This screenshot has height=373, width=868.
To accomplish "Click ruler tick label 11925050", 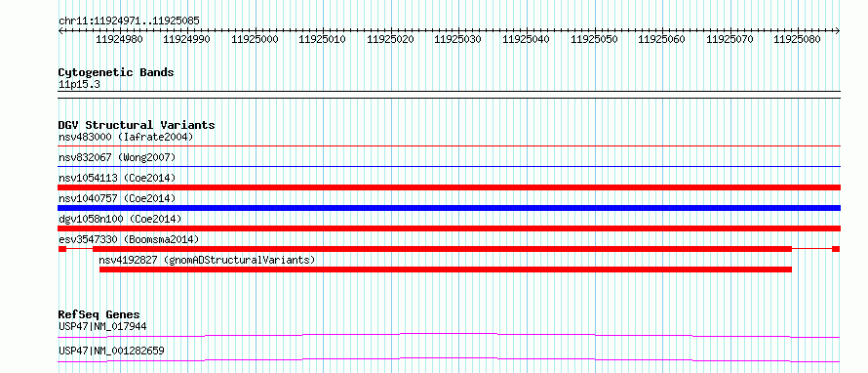I will [595, 39].
